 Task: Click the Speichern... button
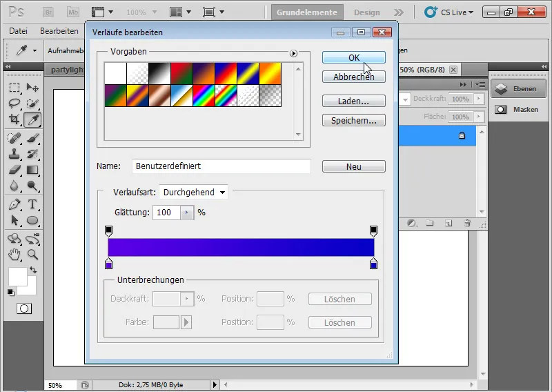[354, 121]
